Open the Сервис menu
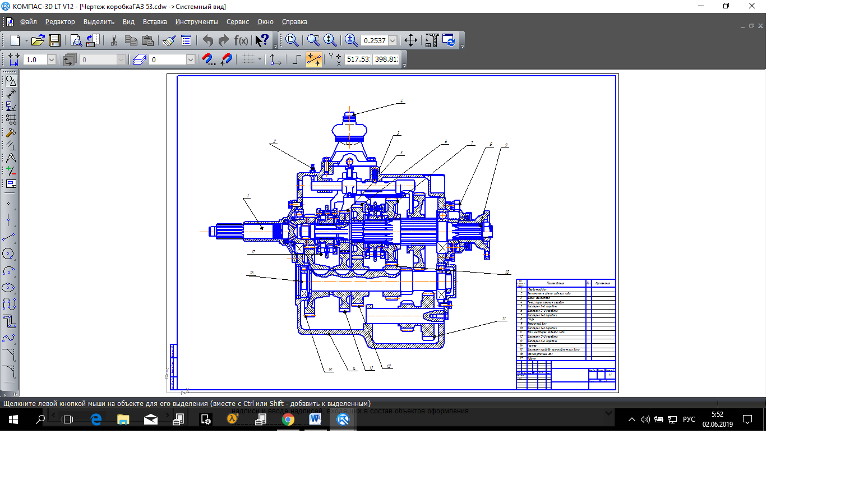 [238, 22]
